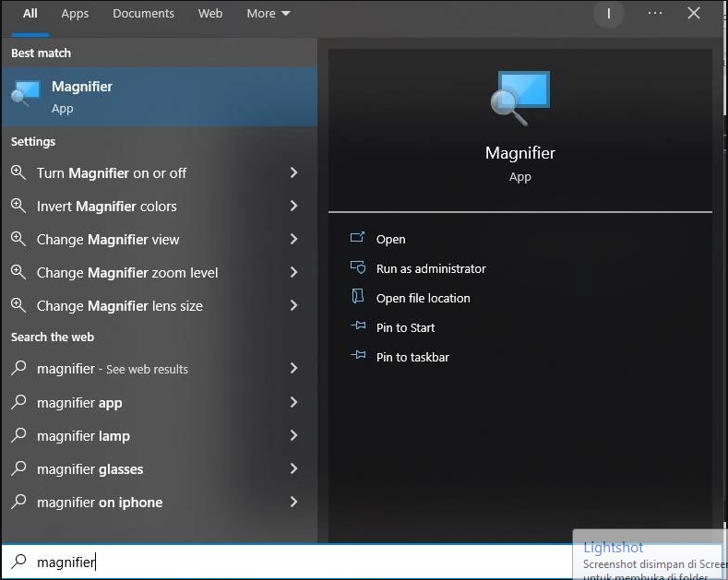
Task: Click Open in the Magnifier actions
Action: (391, 239)
